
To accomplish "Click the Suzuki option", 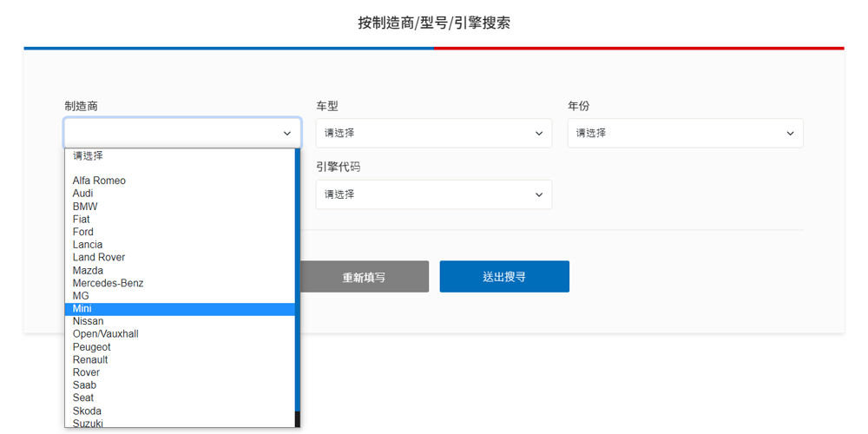I will tap(180, 423).
